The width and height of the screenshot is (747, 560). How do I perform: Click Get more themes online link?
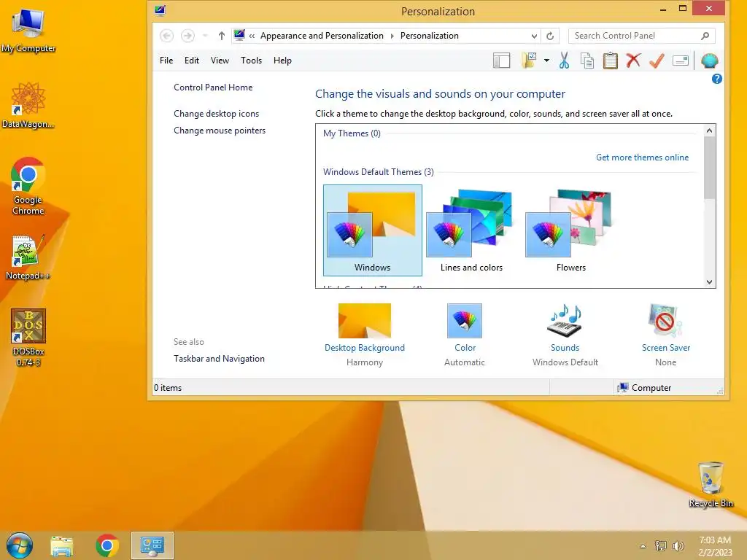tap(642, 157)
